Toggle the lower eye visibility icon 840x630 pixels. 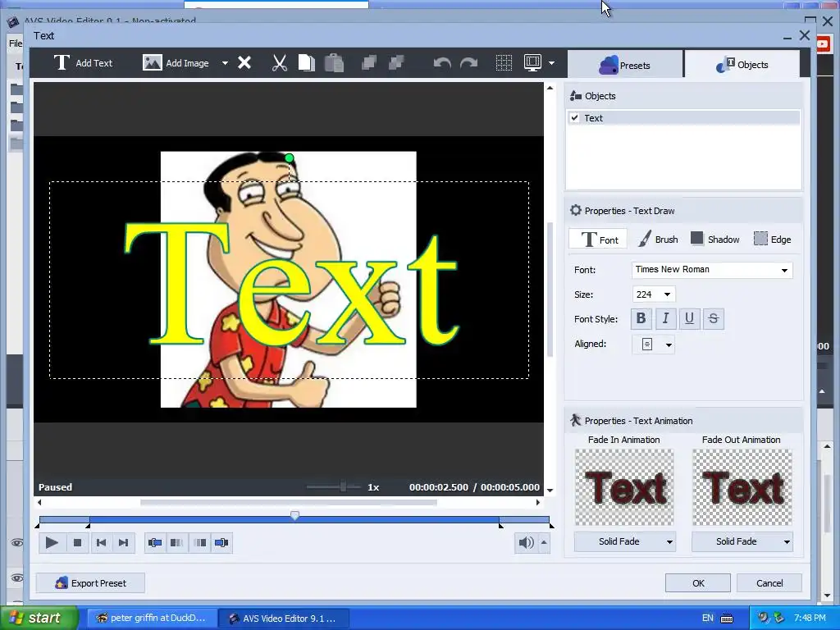pyautogui.click(x=16, y=578)
